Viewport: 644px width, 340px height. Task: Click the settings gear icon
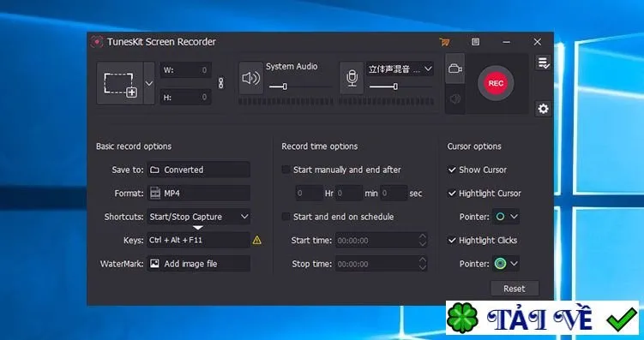(x=543, y=109)
